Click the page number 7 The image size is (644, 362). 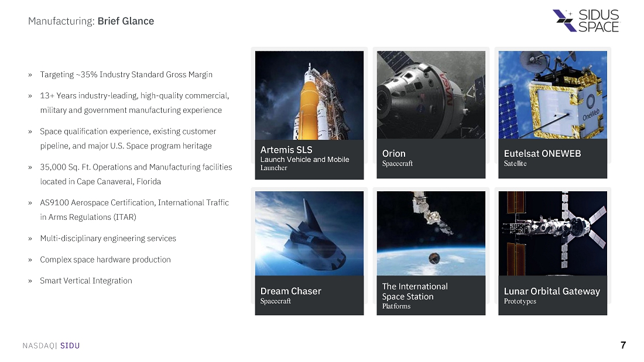pos(623,345)
